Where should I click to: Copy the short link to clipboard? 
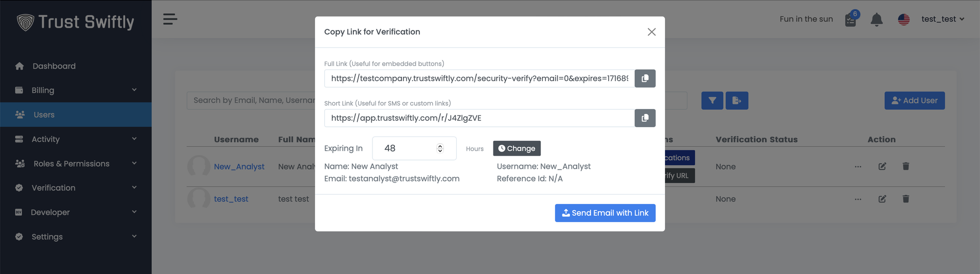coord(645,118)
